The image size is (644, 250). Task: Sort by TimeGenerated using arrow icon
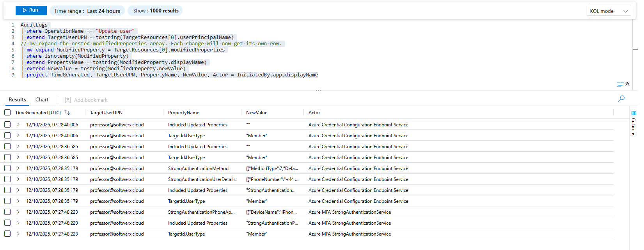click(67, 112)
